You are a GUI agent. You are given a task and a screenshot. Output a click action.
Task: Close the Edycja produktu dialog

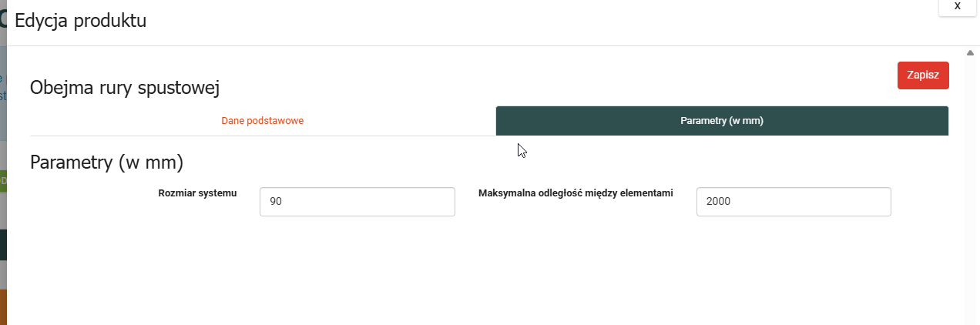[x=958, y=6]
